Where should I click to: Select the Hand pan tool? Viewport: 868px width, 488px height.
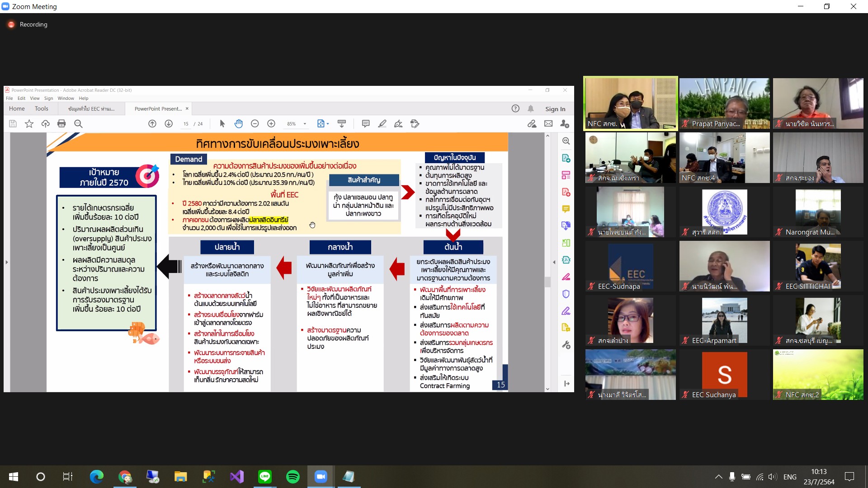[x=239, y=123]
